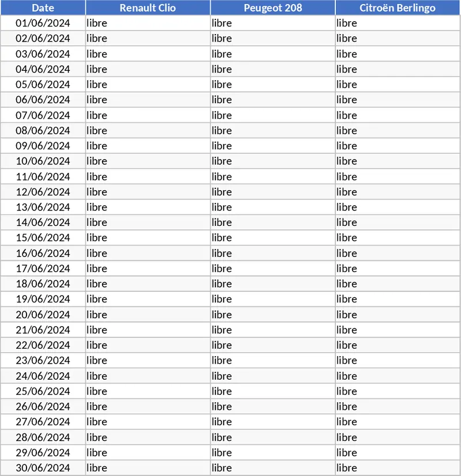Image resolution: width=461 pixels, height=476 pixels.
Task: Click the date cell 30/06/2024
Action: click(43, 467)
